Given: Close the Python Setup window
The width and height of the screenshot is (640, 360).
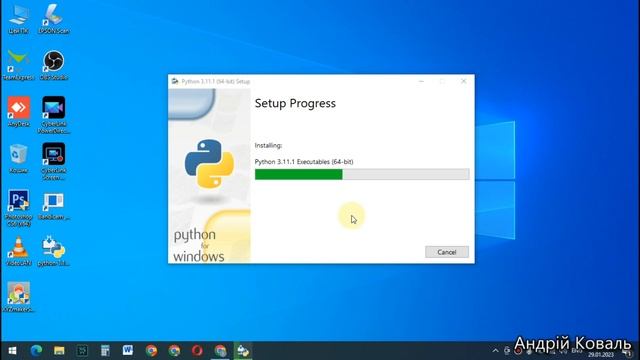Looking at the screenshot, I should pos(463,81).
